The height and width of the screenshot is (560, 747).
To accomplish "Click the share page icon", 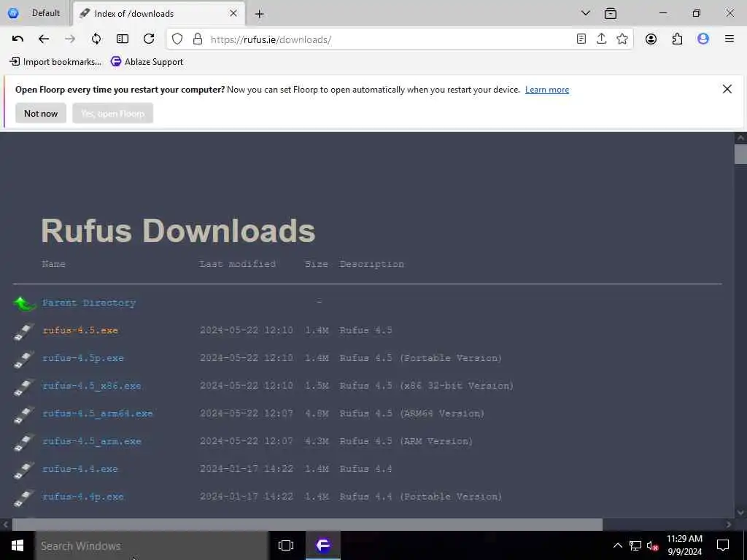I will (x=602, y=39).
